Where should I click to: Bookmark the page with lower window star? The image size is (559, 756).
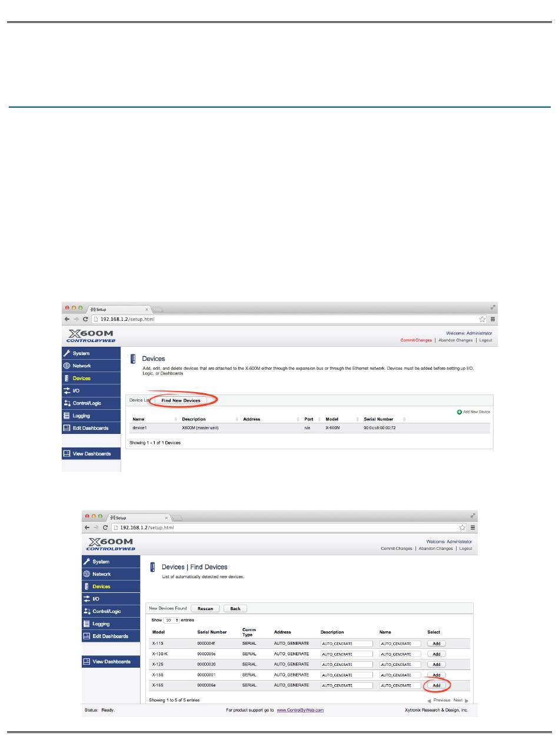point(462,528)
